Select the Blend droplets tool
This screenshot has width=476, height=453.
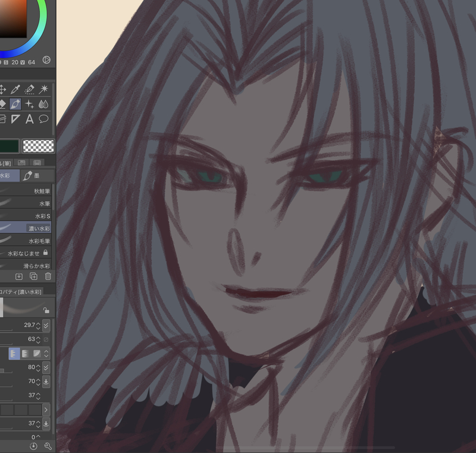[43, 104]
